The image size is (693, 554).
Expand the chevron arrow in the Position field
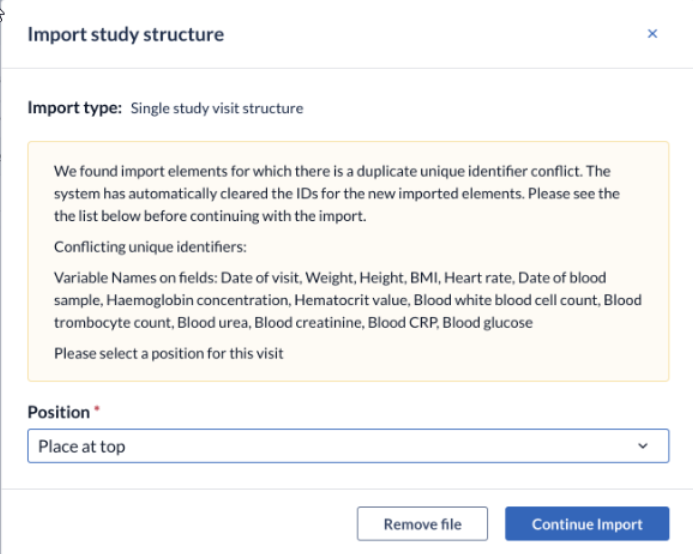coord(643,446)
